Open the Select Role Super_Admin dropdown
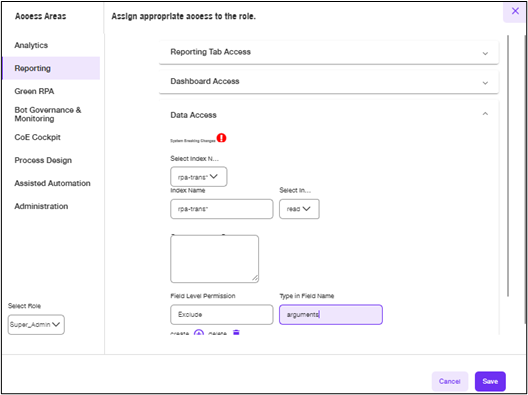 click(x=36, y=325)
